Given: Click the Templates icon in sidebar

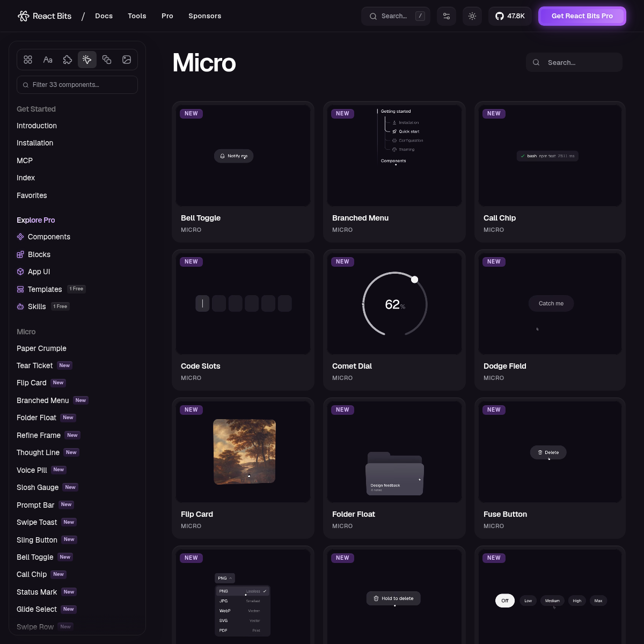Looking at the screenshot, I should click(x=20, y=289).
